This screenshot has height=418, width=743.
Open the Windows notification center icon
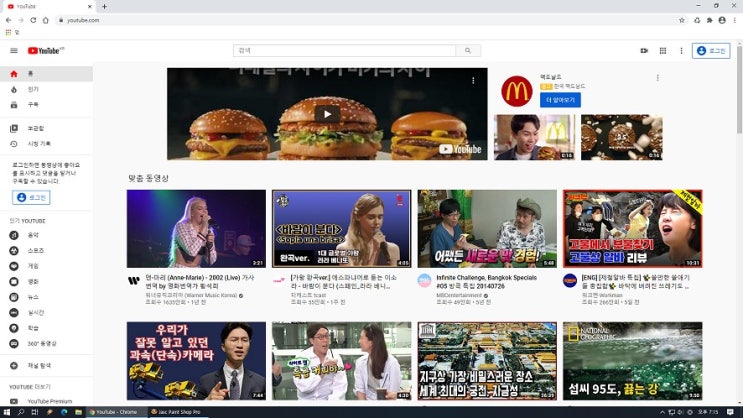pyautogui.click(x=730, y=412)
